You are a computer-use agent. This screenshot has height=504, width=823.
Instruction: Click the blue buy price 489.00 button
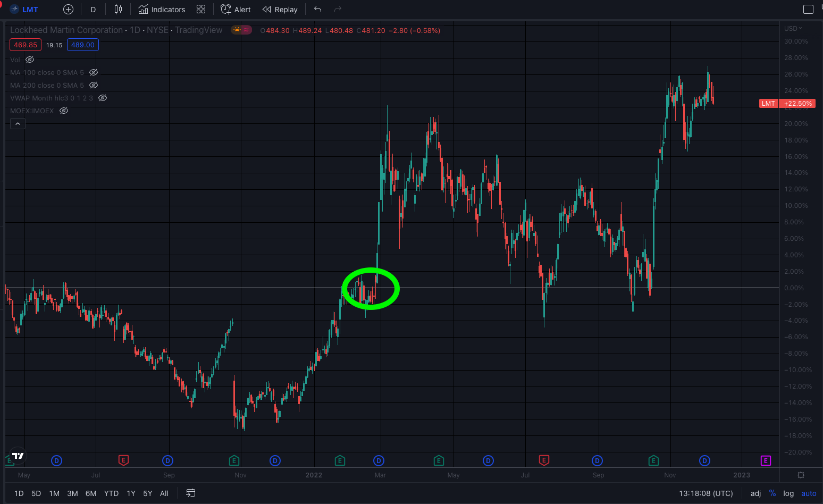pyautogui.click(x=83, y=45)
